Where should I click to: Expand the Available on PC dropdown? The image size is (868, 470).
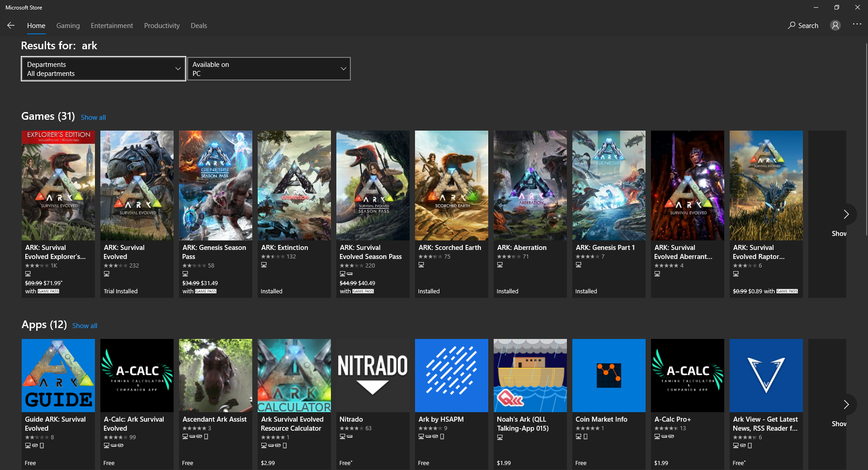tap(269, 69)
